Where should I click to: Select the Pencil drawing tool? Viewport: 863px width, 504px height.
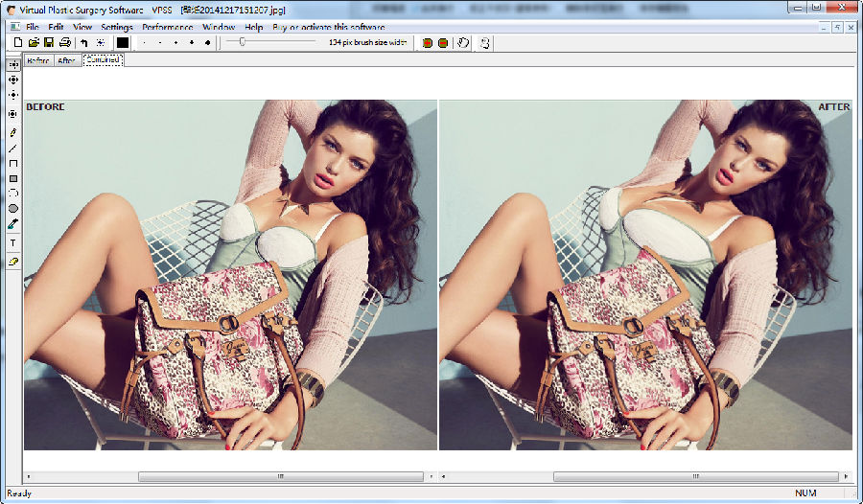tap(13, 132)
